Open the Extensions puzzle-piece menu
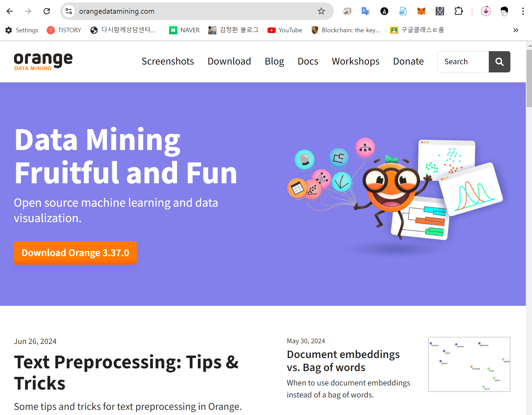The image size is (532, 415). 459,11
